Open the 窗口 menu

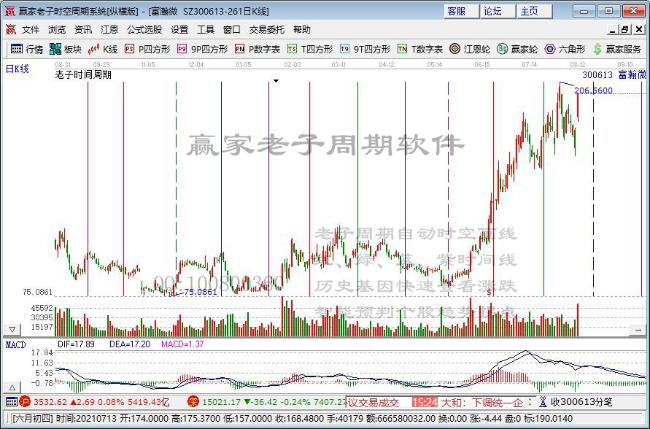pos(232,30)
